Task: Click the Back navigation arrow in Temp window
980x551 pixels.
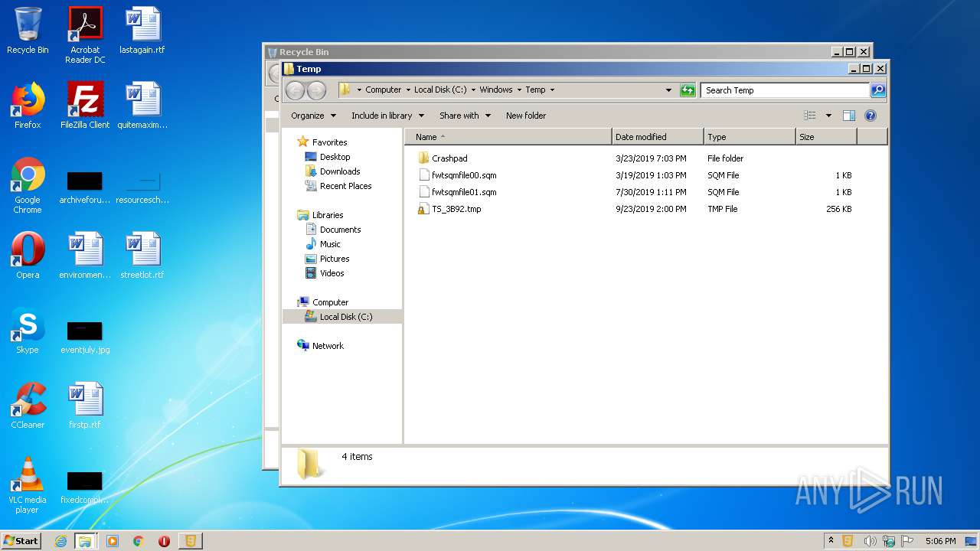Action: pyautogui.click(x=295, y=90)
